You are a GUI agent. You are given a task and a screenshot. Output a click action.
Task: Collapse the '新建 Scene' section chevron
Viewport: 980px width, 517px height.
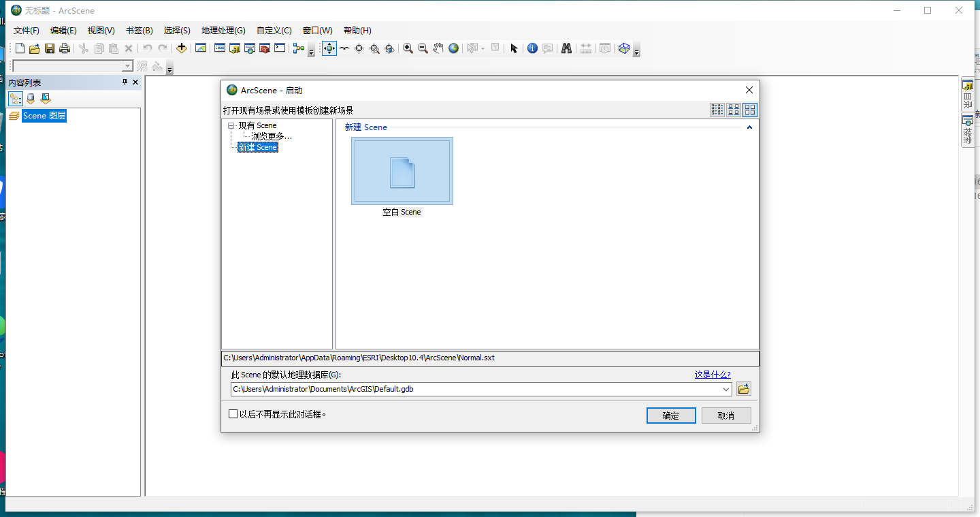pos(750,127)
